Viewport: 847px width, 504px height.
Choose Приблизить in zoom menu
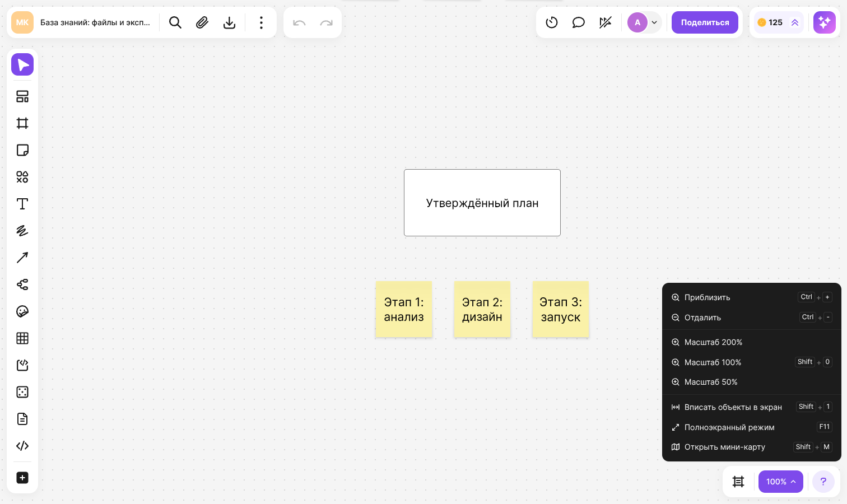[x=752, y=297]
